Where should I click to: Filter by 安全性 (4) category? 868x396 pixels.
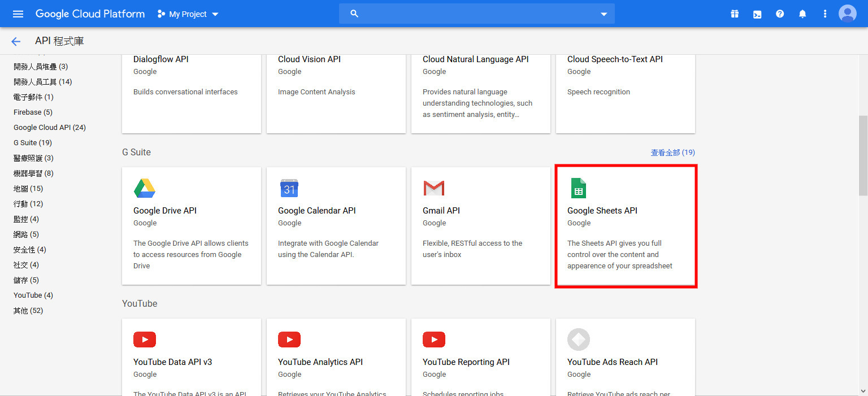[x=30, y=250]
